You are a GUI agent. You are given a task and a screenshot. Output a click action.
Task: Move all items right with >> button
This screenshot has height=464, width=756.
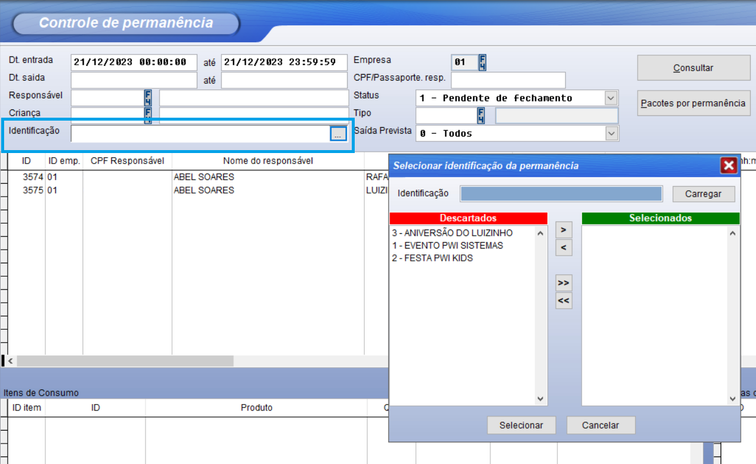pos(563,284)
